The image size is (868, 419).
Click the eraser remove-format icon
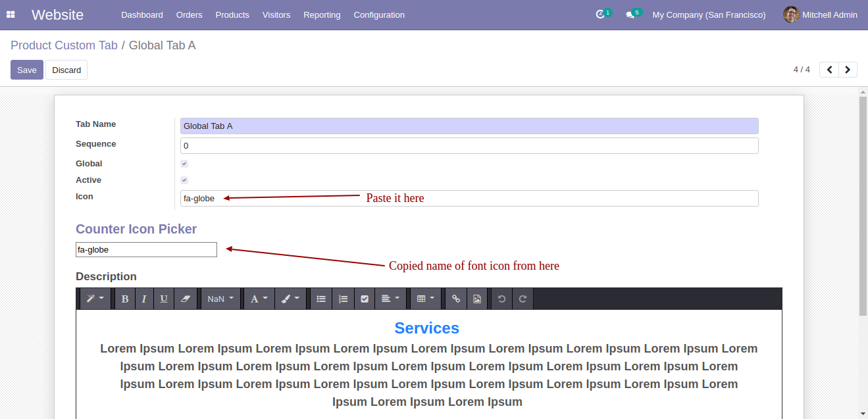tap(185, 299)
